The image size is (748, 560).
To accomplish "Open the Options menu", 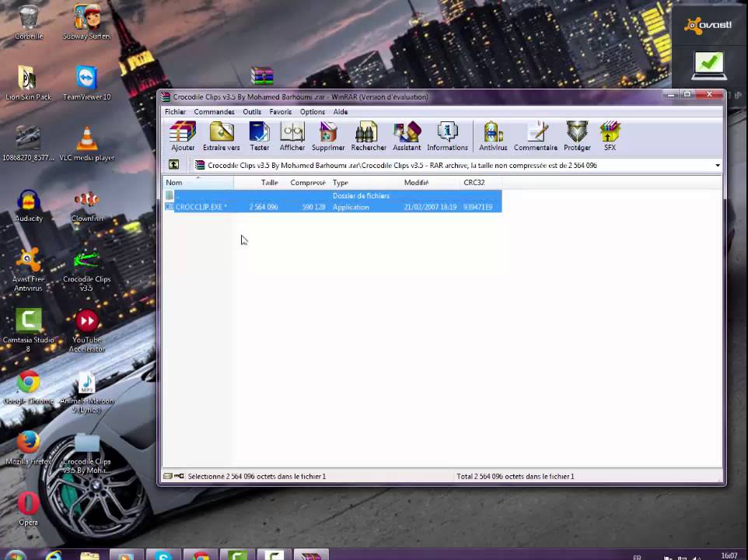I will (313, 112).
